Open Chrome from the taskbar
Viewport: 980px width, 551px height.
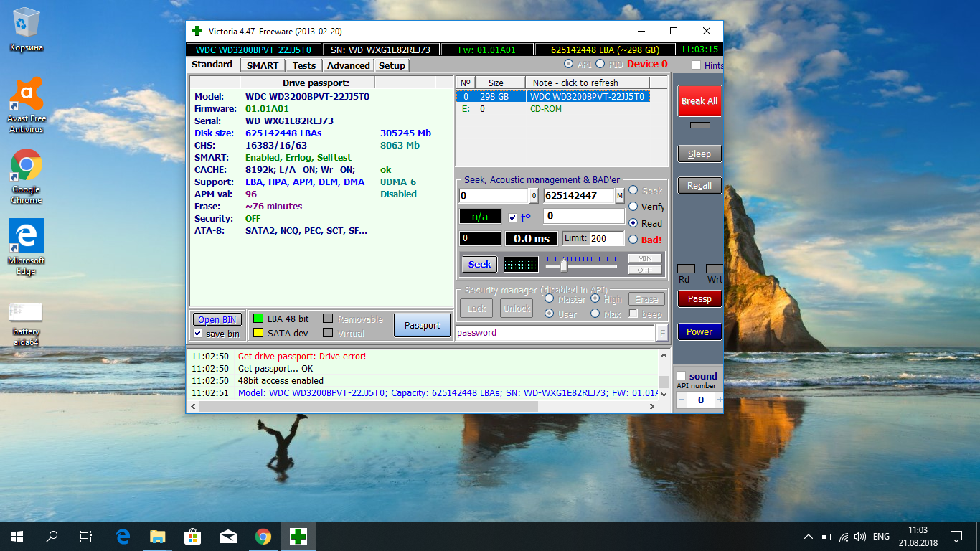tap(263, 536)
